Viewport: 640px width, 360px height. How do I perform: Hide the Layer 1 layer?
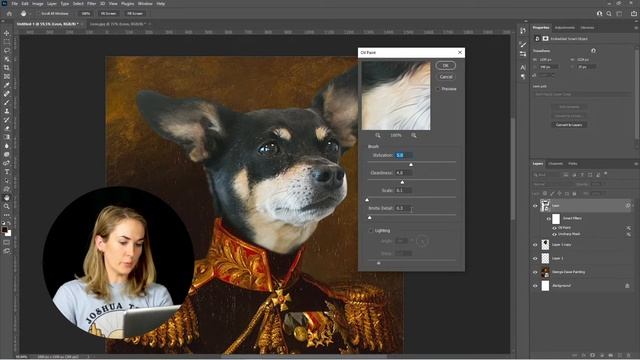pos(535,258)
